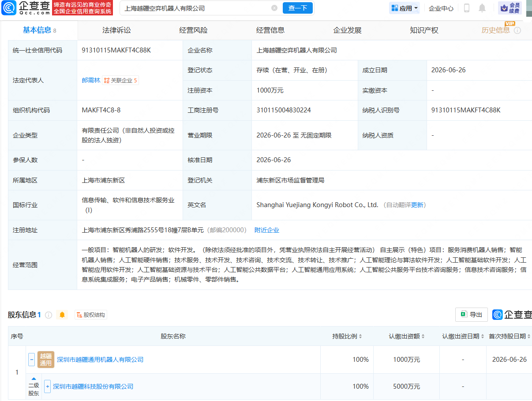Click organization code MAKFT4C8-8
This screenshot has width=532, height=401.
[101, 110]
